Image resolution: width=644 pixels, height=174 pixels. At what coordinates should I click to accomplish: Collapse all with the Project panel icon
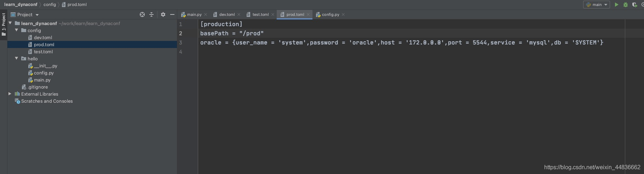pyautogui.click(x=151, y=14)
